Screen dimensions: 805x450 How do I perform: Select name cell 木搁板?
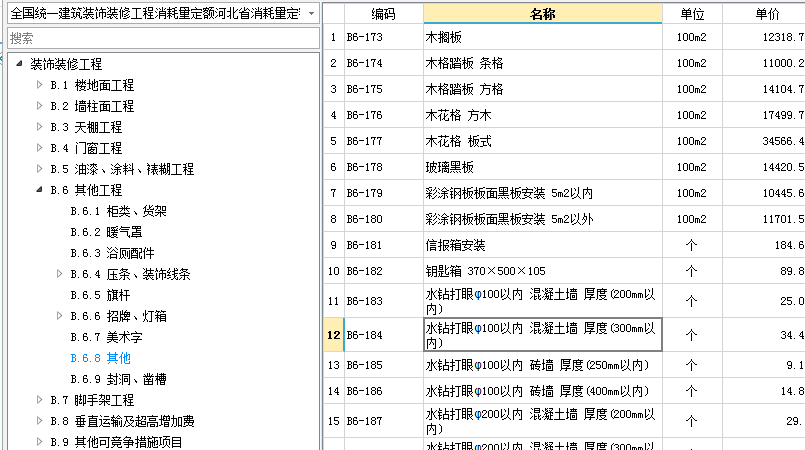pos(543,37)
